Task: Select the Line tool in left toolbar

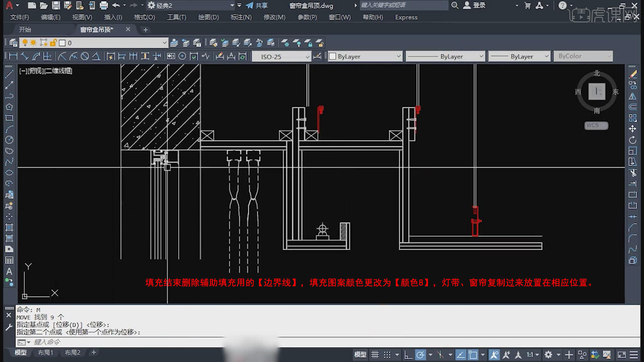Action: tap(9, 74)
